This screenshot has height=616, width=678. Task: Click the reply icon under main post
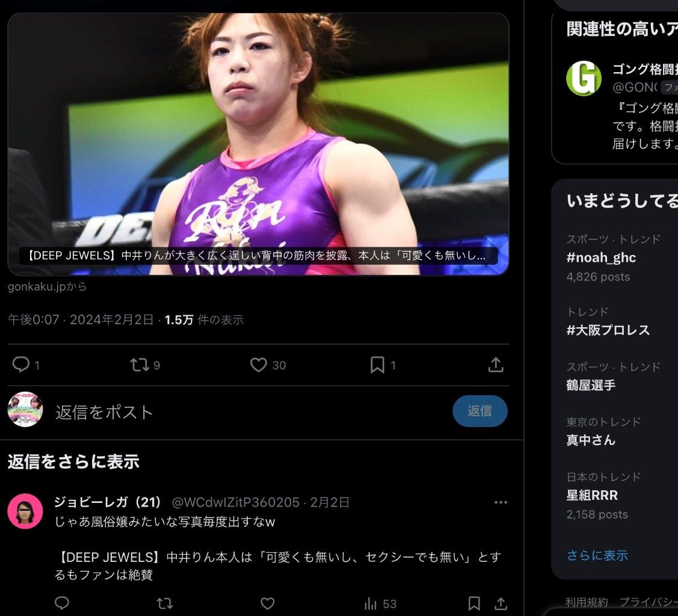(x=20, y=365)
